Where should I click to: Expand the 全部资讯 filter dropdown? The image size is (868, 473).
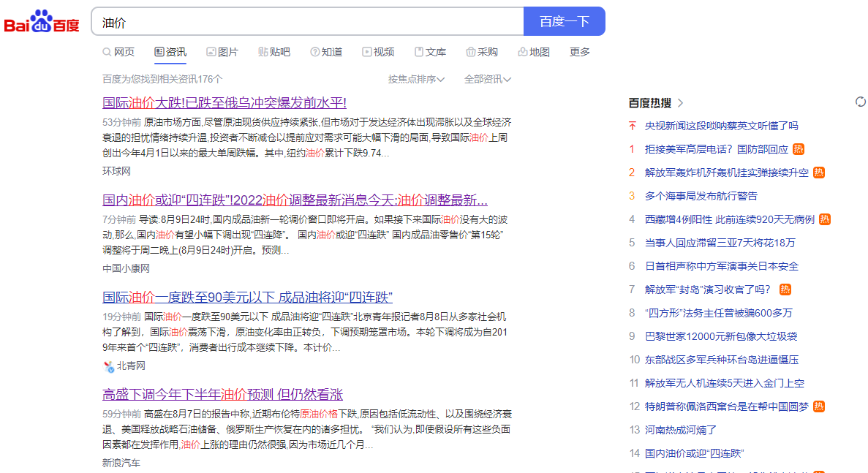pos(488,79)
